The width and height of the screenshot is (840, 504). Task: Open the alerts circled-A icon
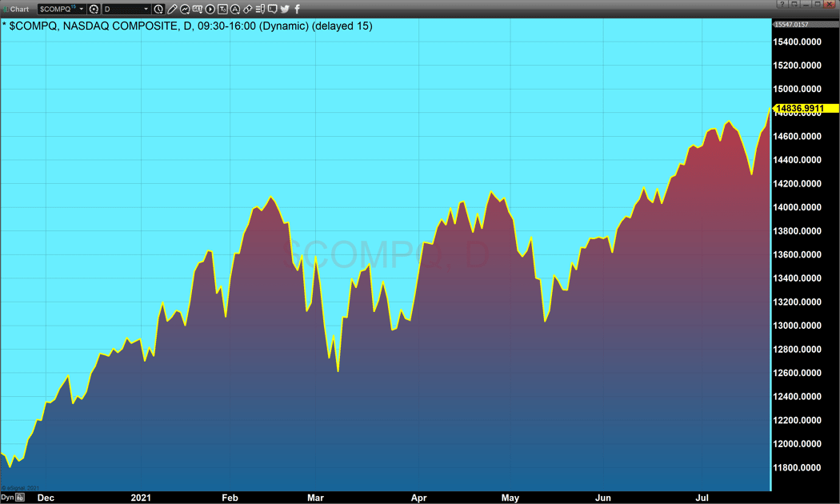click(x=234, y=9)
